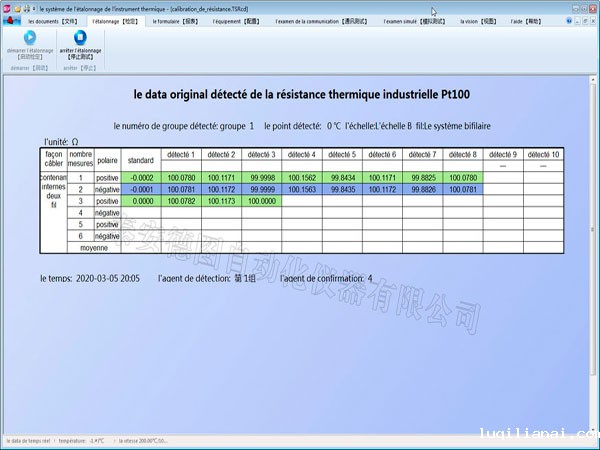This screenshot has height=450, width=600.
Task: Restore the inner document window
Action: (x=585, y=21)
